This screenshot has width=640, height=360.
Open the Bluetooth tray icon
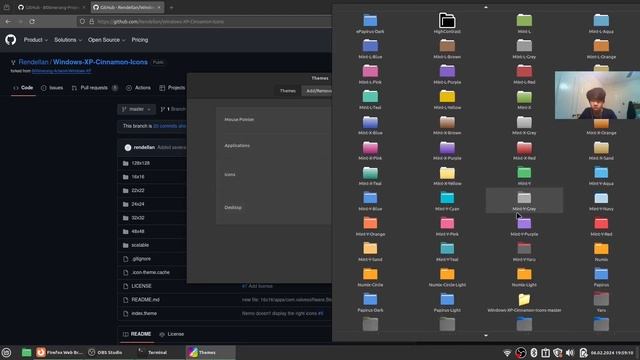tap(533, 352)
